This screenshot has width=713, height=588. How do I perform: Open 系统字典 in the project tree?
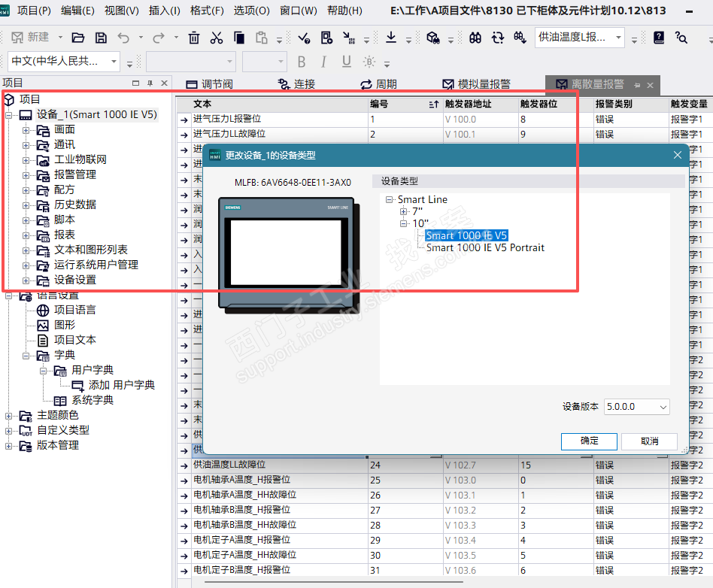93,400
